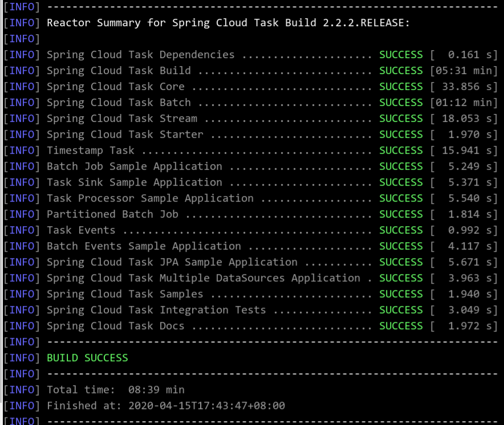
Task: Click SUCCESS status on Partitioned Batch Job row
Action: (401, 214)
